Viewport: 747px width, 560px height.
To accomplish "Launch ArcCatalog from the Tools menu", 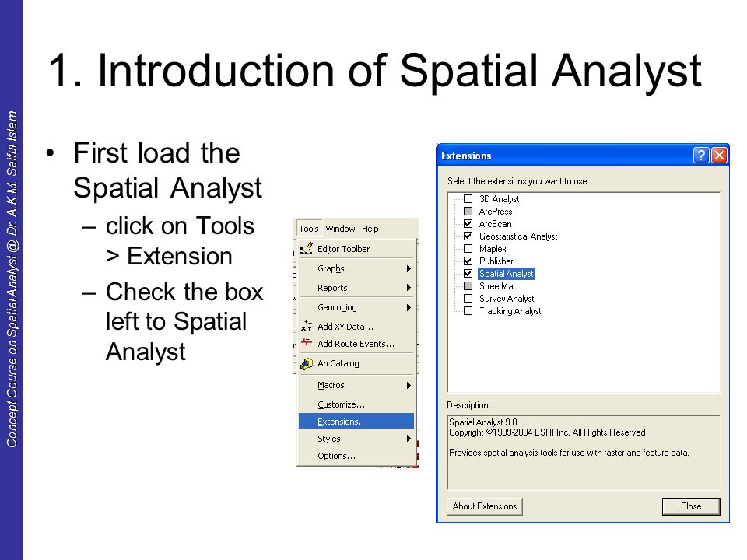I will [x=356, y=363].
